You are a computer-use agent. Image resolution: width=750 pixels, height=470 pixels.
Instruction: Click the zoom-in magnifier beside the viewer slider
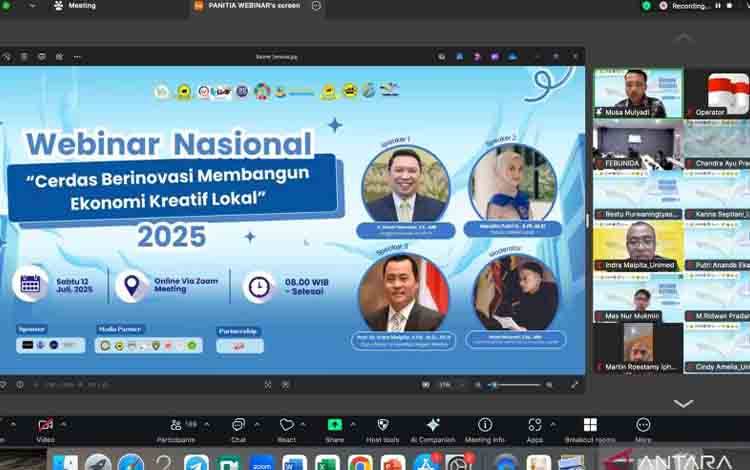pos(550,385)
